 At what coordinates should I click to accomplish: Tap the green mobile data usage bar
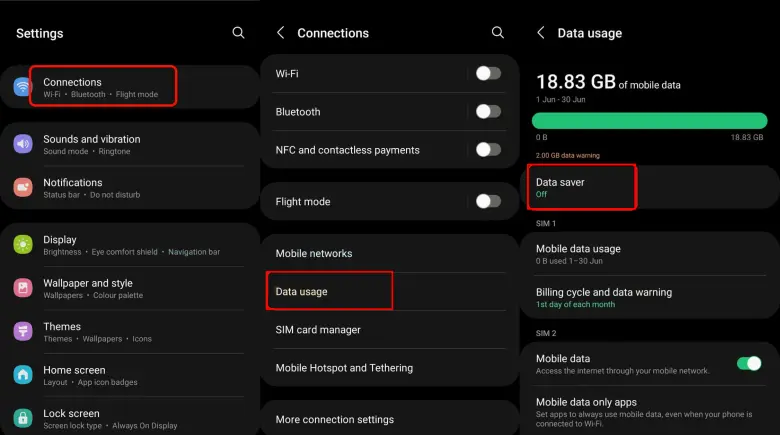click(650, 121)
